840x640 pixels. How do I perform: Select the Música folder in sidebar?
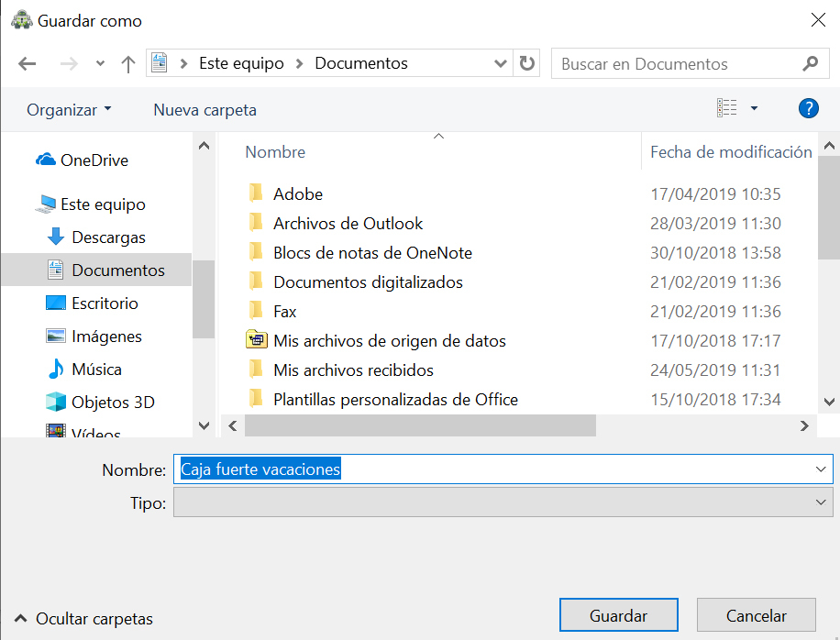tap(96, 370)
